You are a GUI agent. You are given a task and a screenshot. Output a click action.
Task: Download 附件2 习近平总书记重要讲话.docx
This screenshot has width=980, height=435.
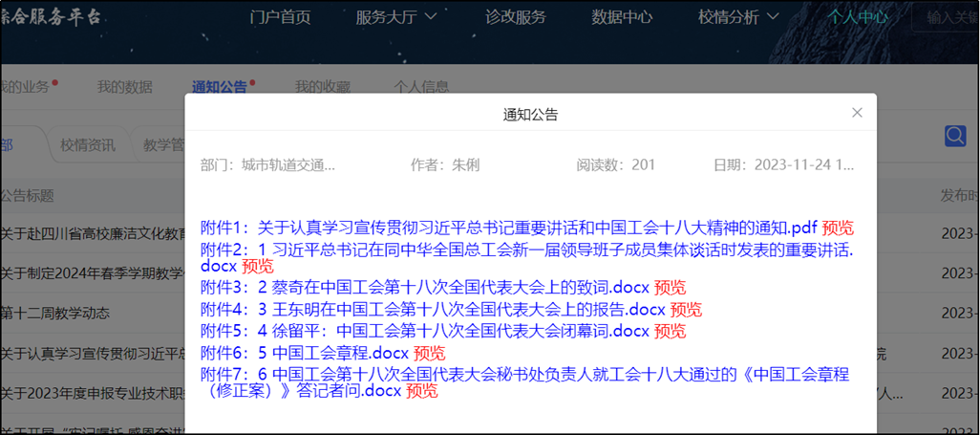click(527, 258)
